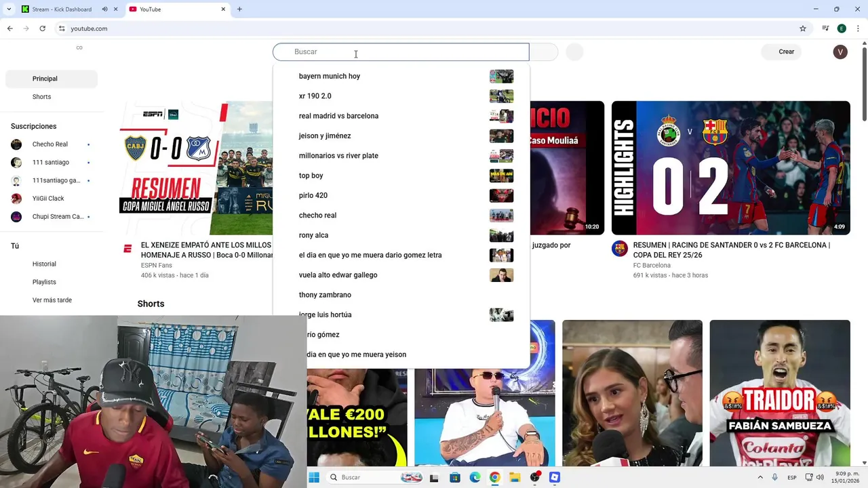Click the voice search round button

574,52
